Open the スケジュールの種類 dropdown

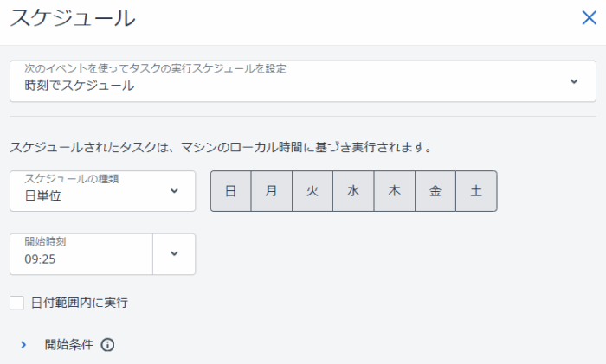102,191
